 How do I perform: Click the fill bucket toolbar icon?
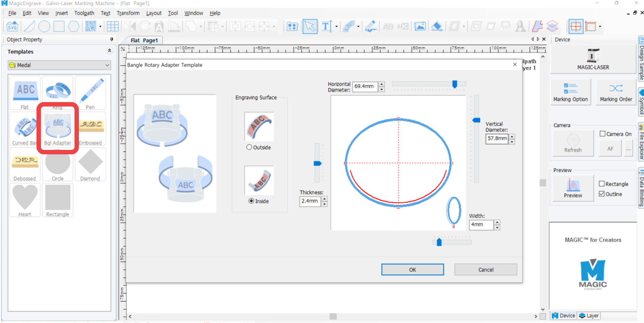click(436, 26)
